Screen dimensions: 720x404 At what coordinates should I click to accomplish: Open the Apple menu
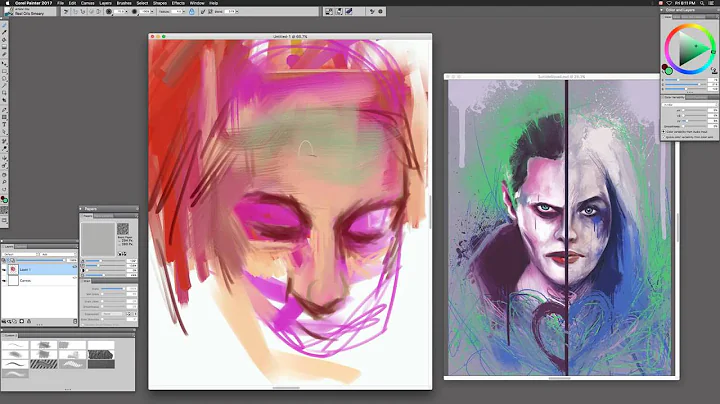[x=7, y=3]
